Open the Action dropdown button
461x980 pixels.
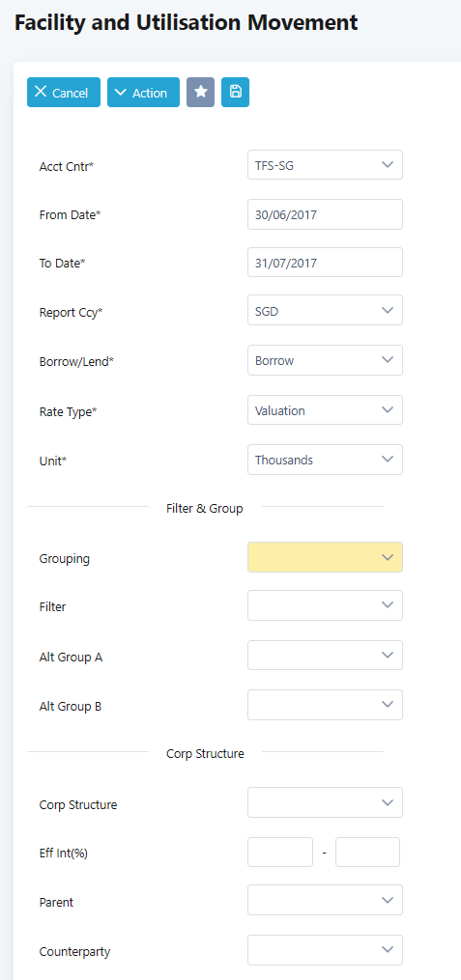pos(143,93)
